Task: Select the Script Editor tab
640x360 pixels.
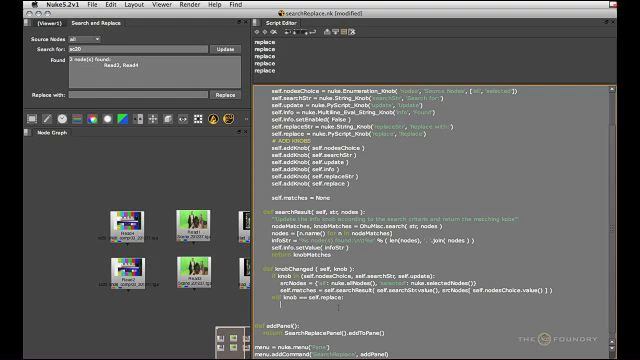Action: point(281,23)
